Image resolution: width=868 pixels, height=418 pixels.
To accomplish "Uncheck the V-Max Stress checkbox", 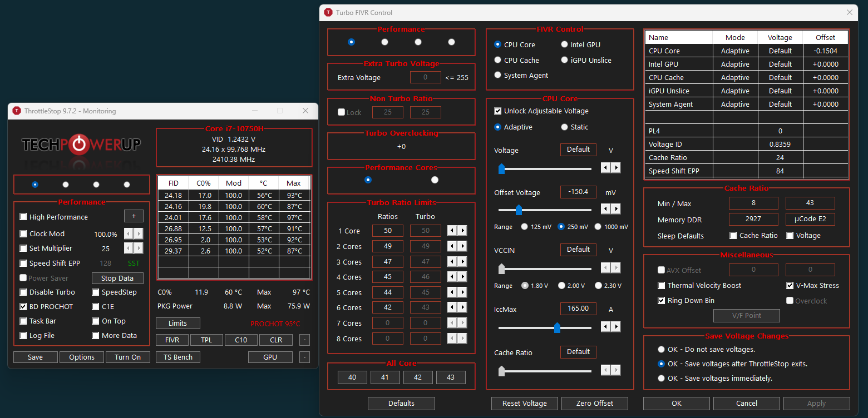I will click(790, 286).
